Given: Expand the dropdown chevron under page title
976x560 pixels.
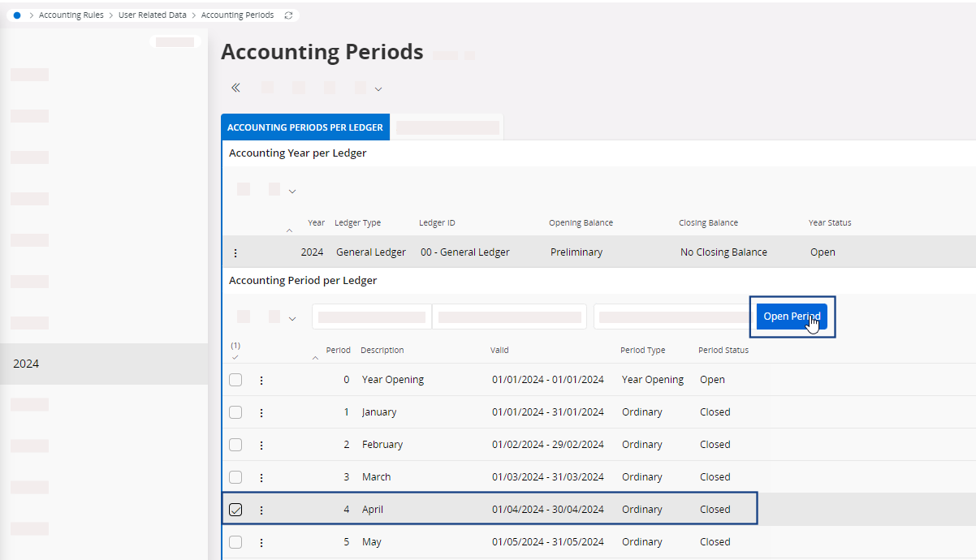Looking at the screenshot, I should (378, 88).
